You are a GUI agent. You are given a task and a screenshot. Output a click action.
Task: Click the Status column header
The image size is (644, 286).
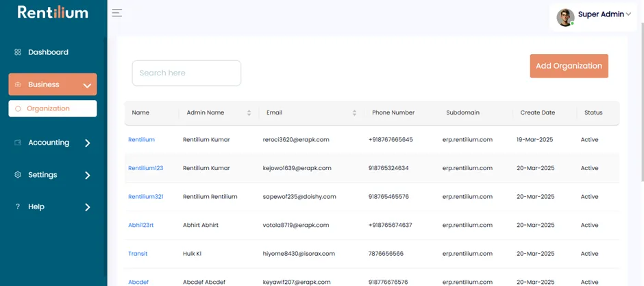tap(593, 112)
